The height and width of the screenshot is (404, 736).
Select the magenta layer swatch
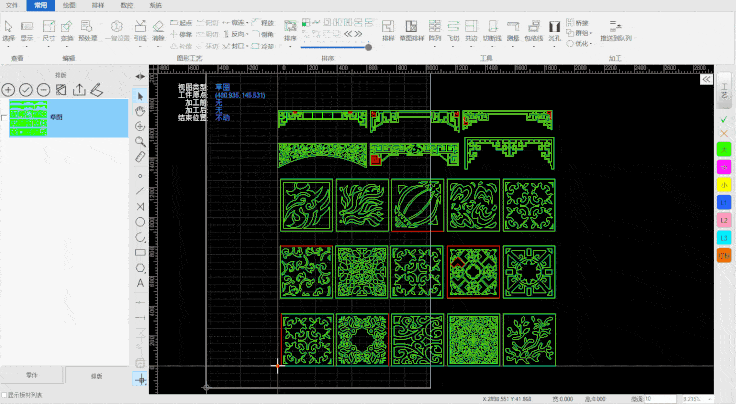pyautogui.click(x=724, y=167)
